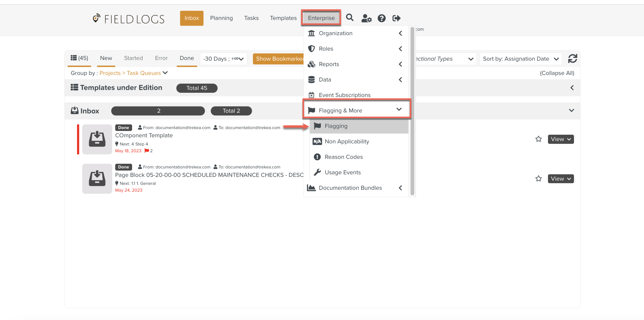Image resolution: width=644 pixels, height=320 pixels.
Task: Click the Documentation Bundles chart icon
Action: pos(311,188)
